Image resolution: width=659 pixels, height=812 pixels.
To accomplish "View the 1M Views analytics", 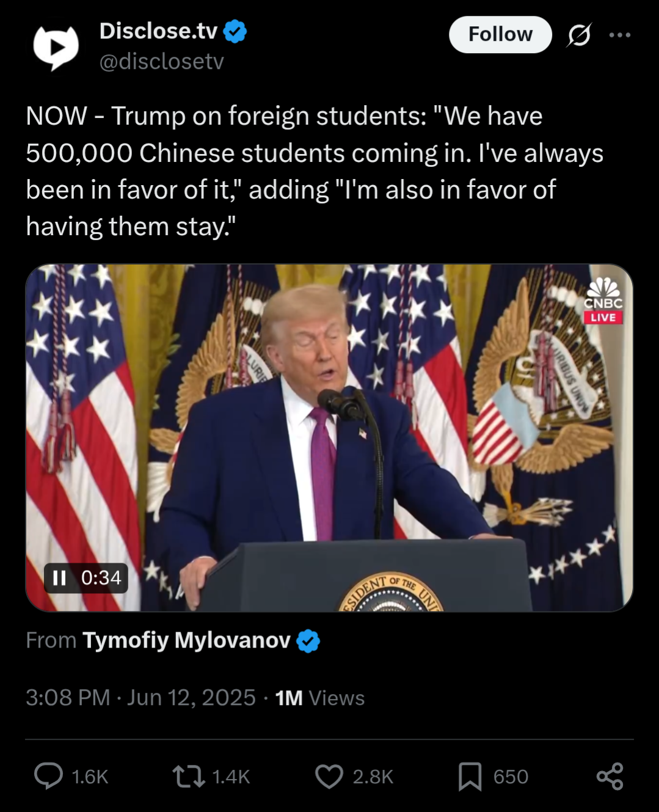I will [319, 698].
